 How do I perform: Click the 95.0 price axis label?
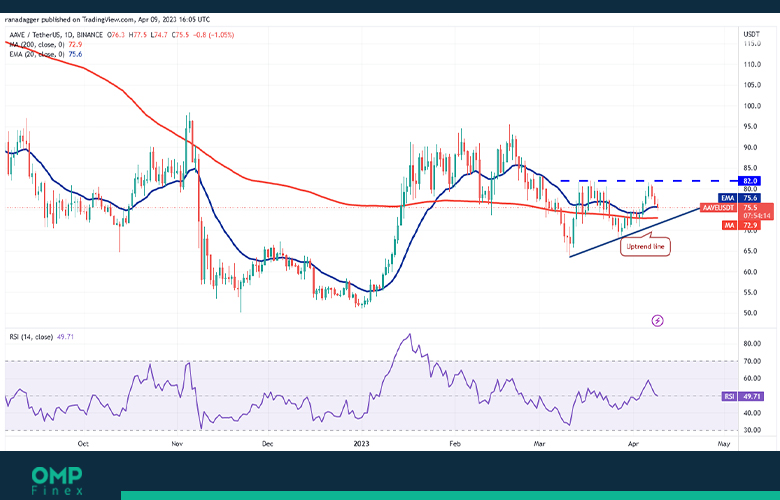pyautogui.click(x=752, y=126)
